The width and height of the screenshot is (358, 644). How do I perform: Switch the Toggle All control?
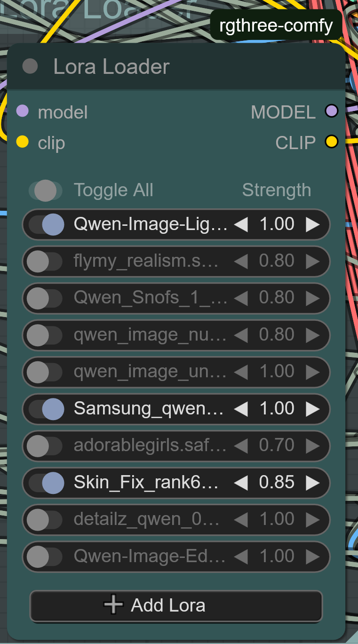point(45,191)
